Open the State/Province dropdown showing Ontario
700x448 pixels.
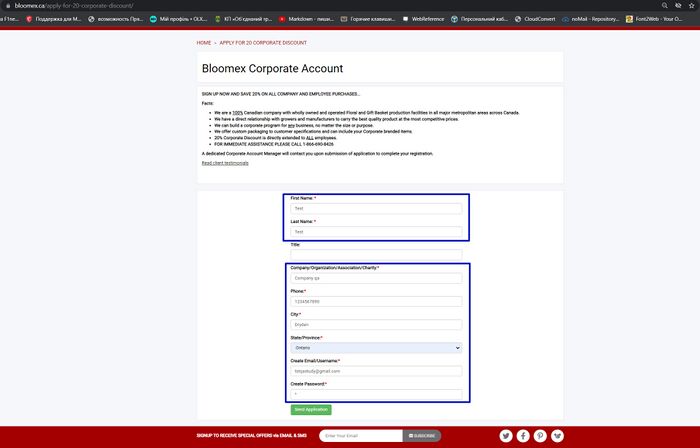click(376, 348)
